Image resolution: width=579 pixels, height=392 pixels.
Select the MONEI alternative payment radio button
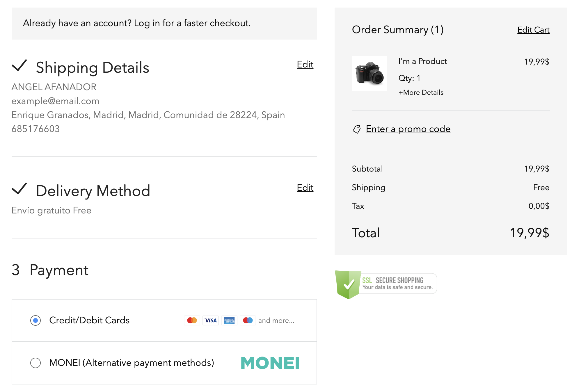35,363
